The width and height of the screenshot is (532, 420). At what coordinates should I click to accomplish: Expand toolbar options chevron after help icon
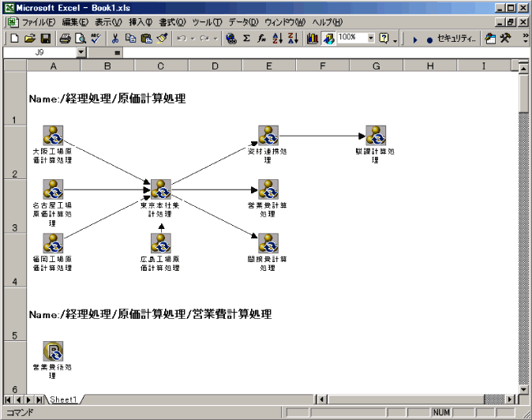[395, 41]
